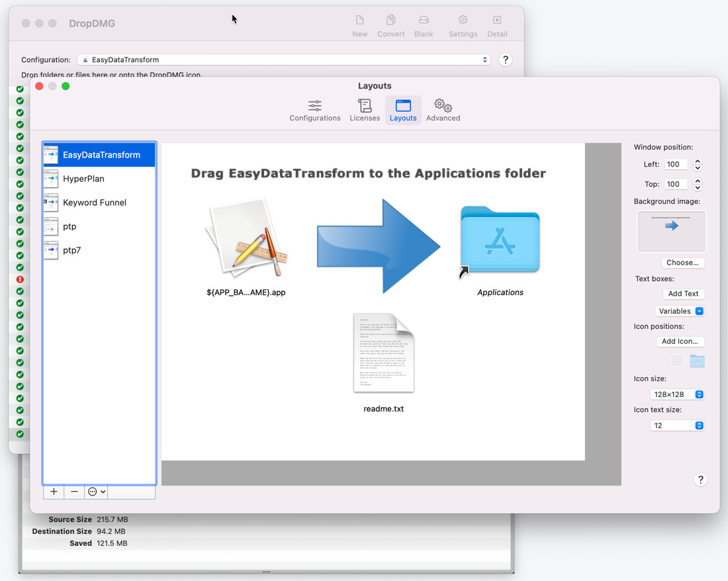Click the New toolbar icon in DropDMG
Screen dimensions: 728x581
point(360,26)
